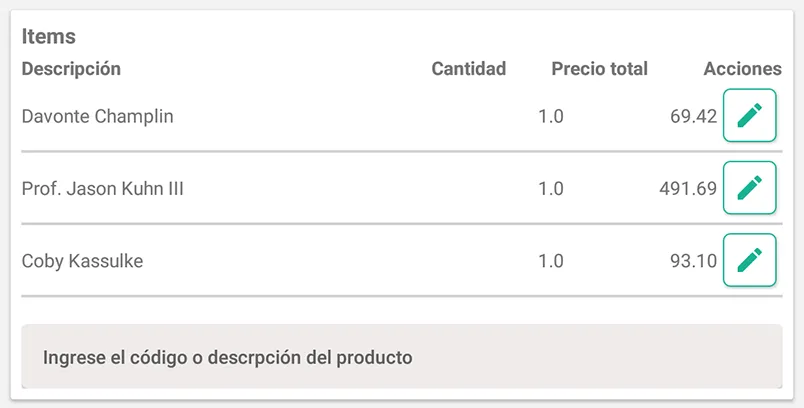
Task: Select the 93.10 total price value
Action: coord(693,261)
